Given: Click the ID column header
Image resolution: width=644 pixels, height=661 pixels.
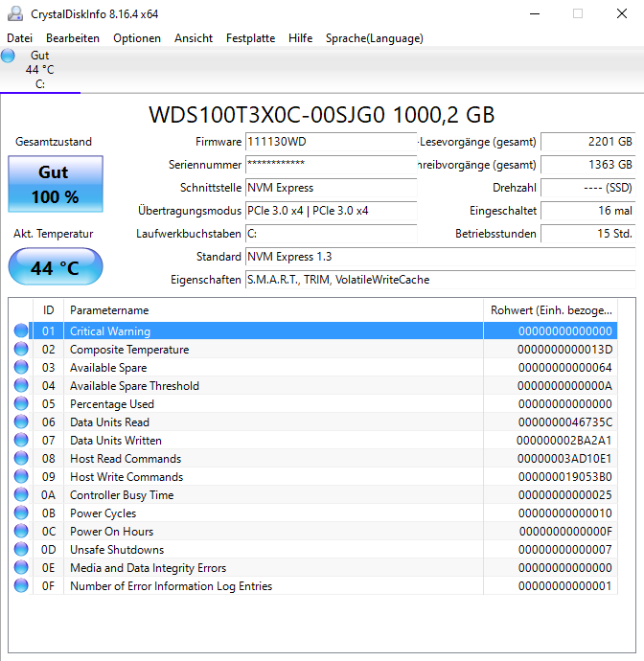Looking at the screenshot, I should pos(48,310).
